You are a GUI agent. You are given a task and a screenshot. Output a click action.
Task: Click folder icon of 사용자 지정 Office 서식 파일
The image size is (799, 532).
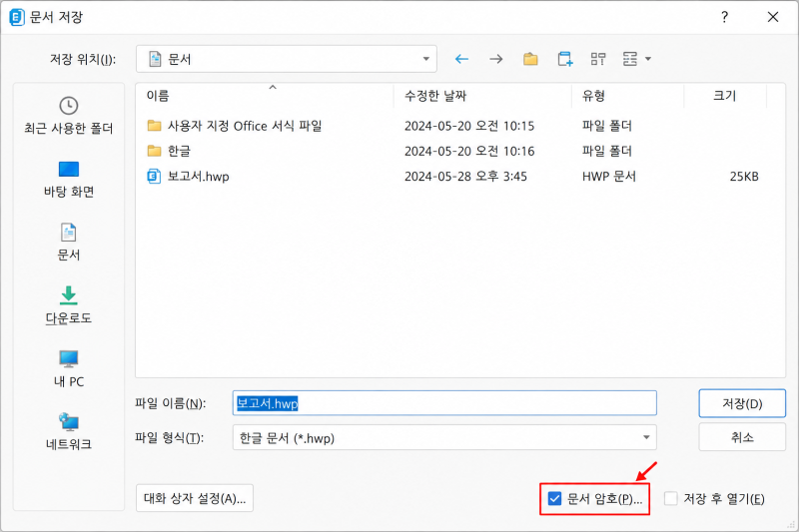(154, 125)
